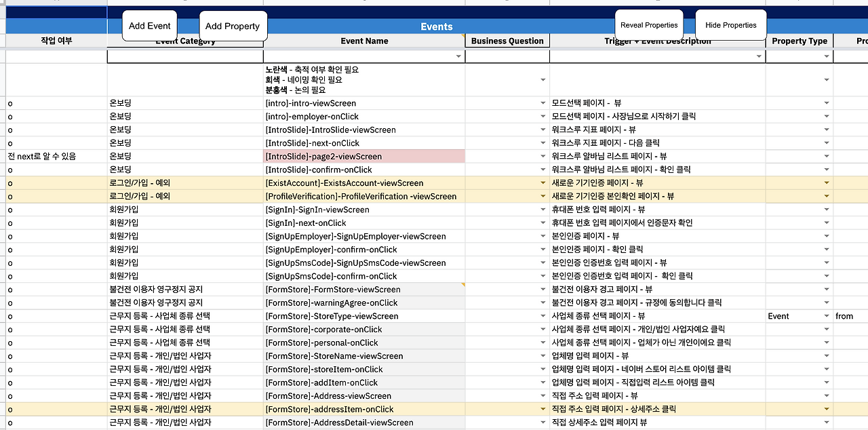
Task: Select the [SignIn]-SignIn-viewScreen cell
Action: click(x=364, y=210)
